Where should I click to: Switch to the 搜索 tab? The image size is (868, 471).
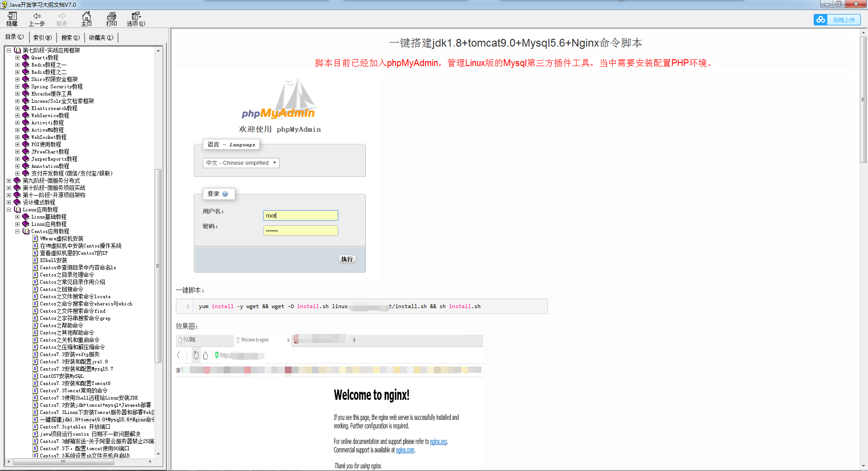pos(71,38)
